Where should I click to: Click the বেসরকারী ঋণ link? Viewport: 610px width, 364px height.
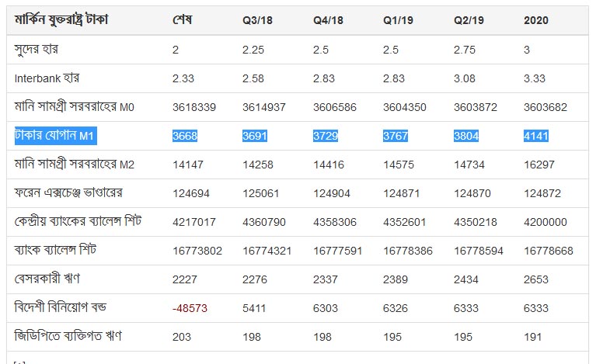point(47,279)
